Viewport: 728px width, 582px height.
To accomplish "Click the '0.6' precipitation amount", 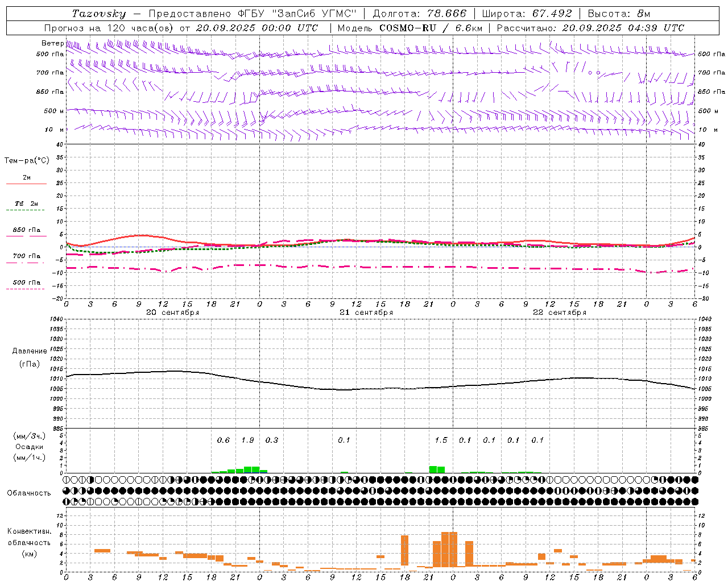I will (x=224, y=440).
